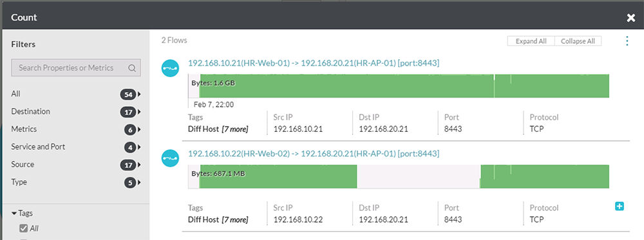Click the blue plus icon near Protocol
Screen dimensions: 644x240
coord(620,206)
